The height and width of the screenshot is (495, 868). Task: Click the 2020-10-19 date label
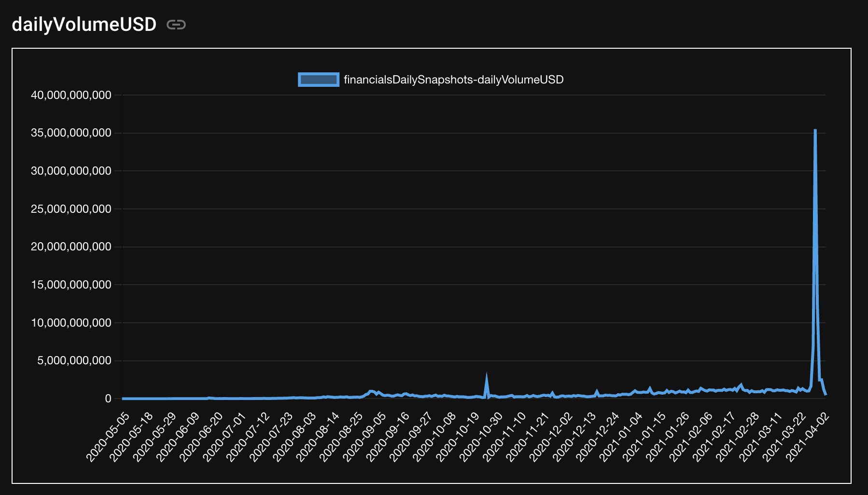(458, 437)
